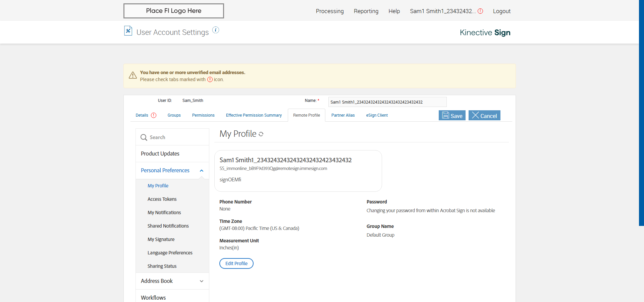Click the warning triangle in the yellow banner
This screenshot has width=644, height=302.
[x=133, y=75]
